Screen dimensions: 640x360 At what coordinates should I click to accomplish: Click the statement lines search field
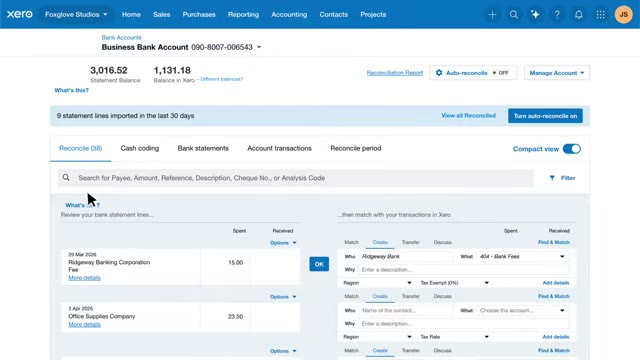click(x=296, y=178)
